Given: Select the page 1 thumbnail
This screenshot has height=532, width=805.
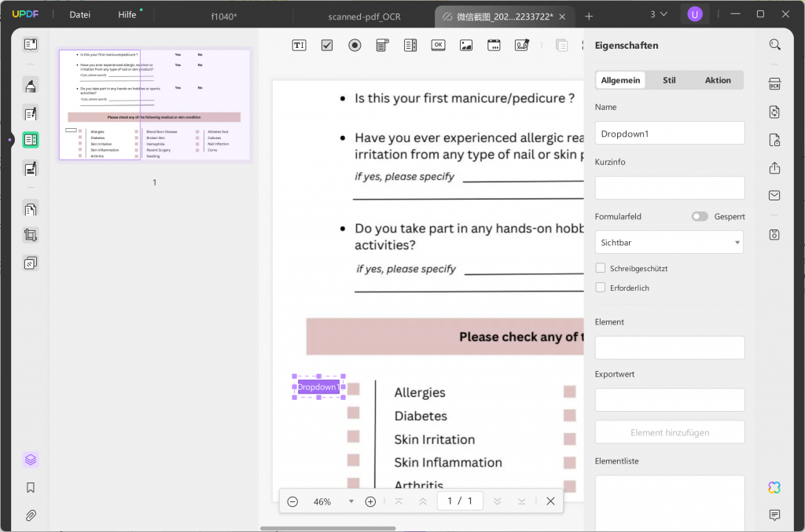Looking at the screenshot, I should point(154,105).
